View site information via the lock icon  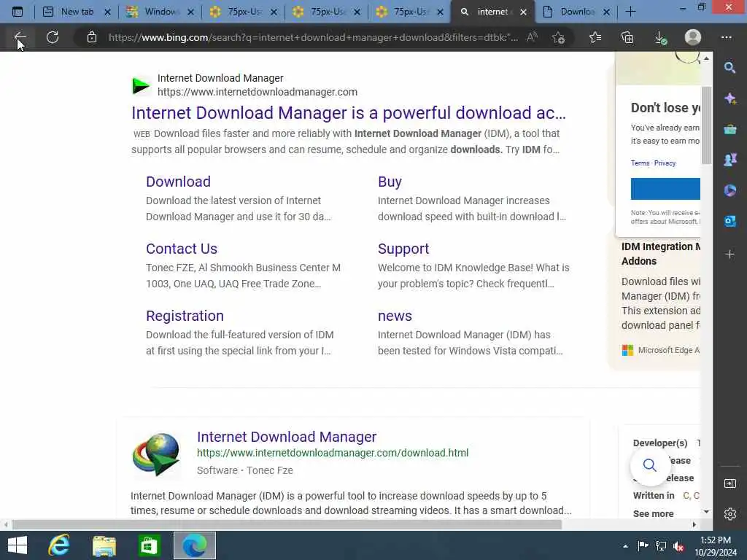(x=92, y=37)
